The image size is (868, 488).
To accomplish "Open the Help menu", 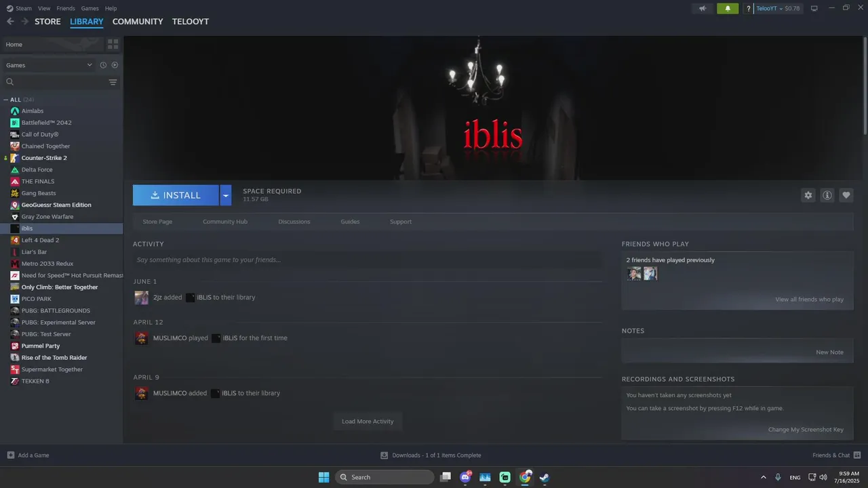I will click(111, 8).
